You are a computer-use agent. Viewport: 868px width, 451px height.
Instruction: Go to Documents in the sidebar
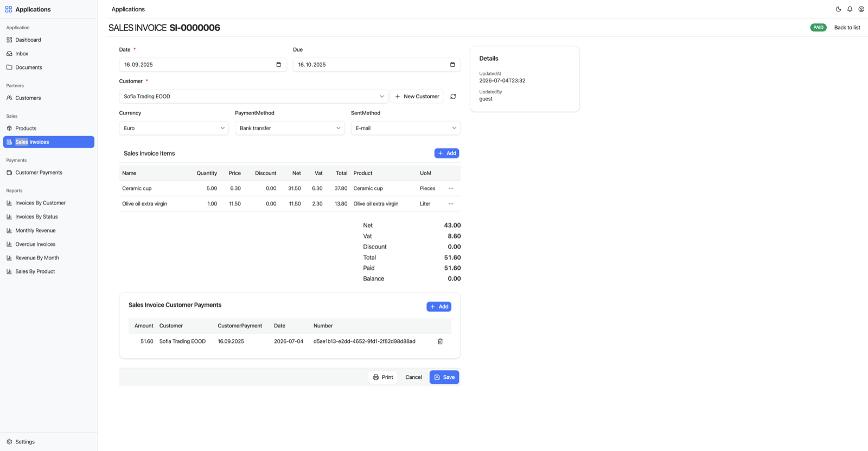pos(49,67)
